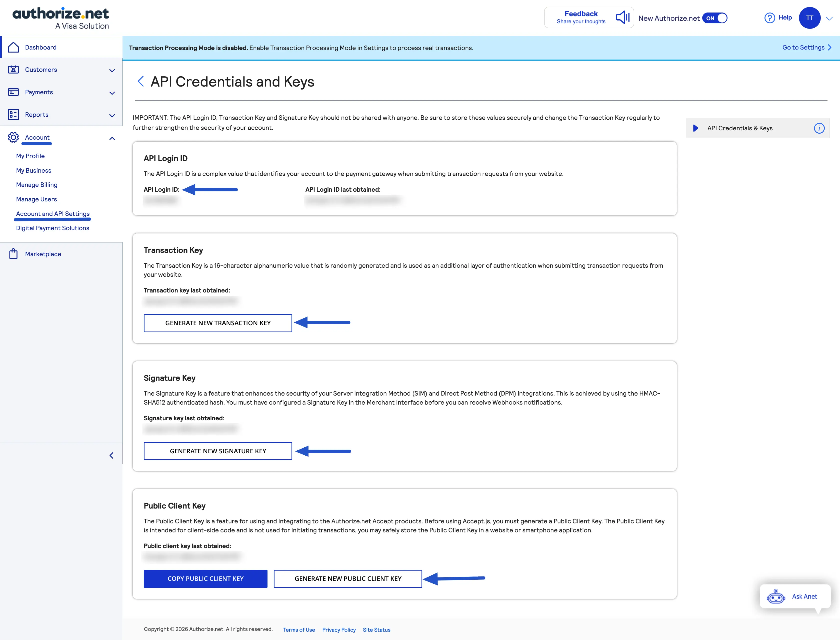Open Digital Payment Solutions
This screenshot has width=840, height=644.
tap(52, 228)
